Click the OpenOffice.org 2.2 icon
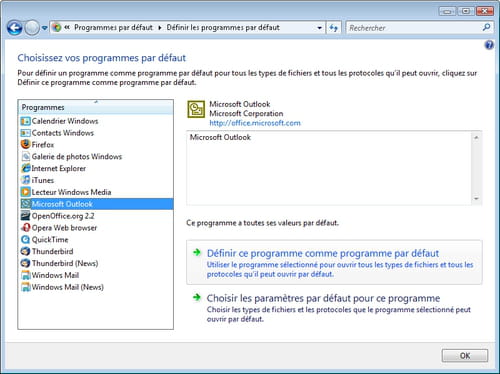Screen dimensions: 500x374 pos(26,216)
